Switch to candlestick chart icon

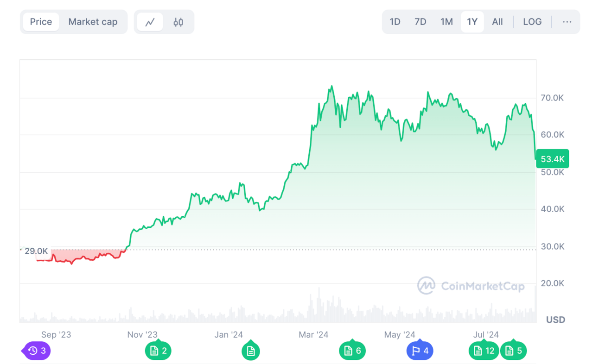178,22
